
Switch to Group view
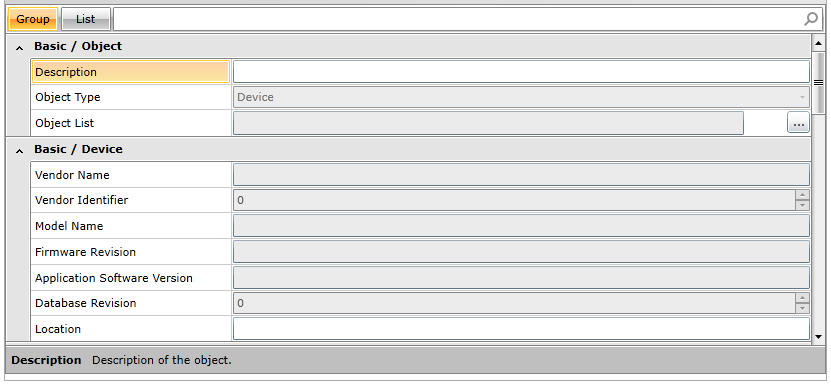click(x=33, y=19)
